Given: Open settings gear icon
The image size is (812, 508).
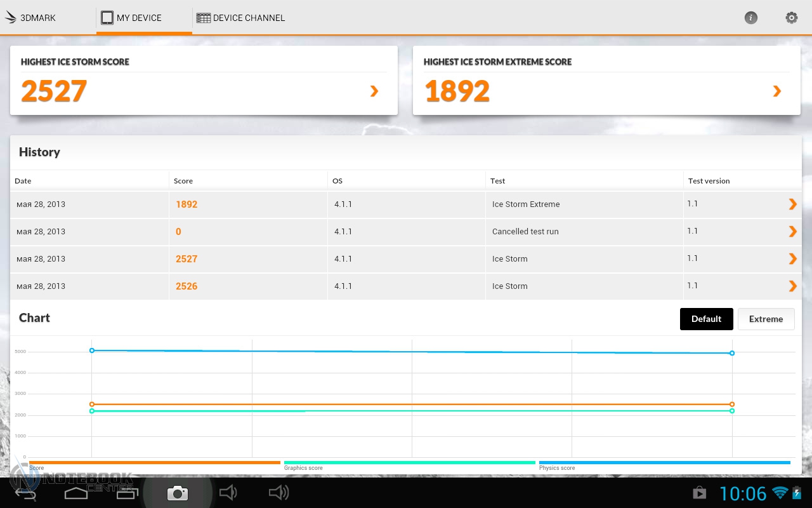Looking at the screenshot, I should tap(791, 18).
